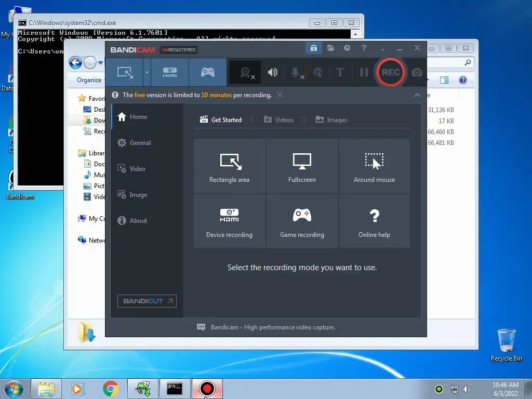Image resolution: width=532 pixels, height=399 pixels.
Task: Switch to HDMI device recording mode in toolbar
Action: (170, 72)
